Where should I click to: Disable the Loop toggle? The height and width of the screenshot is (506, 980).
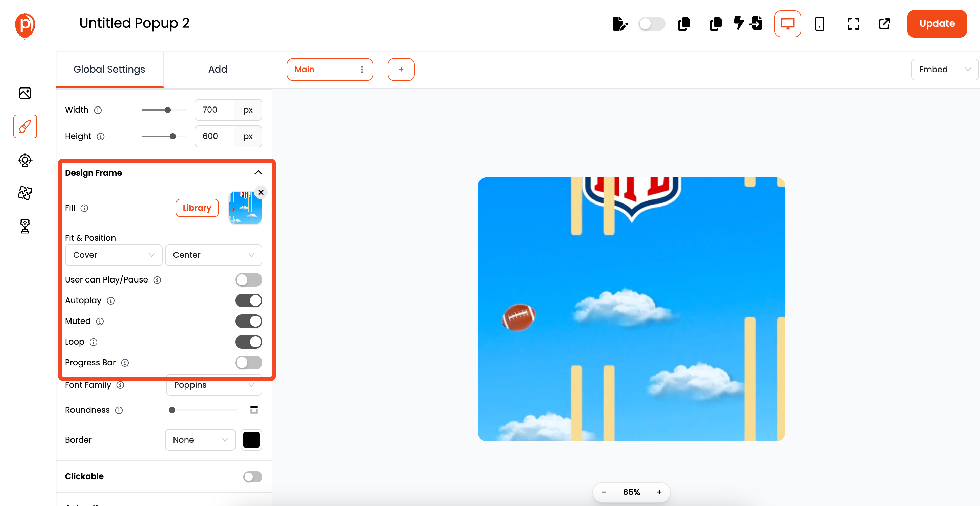click(248, 342)
